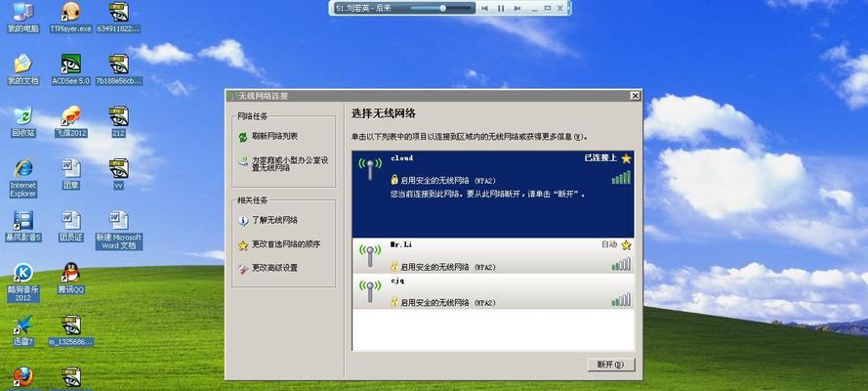This screenshot has height=391, width=868.
Task: Launch the 暴风影音5 player shortcut
Action: pos(22,226)
